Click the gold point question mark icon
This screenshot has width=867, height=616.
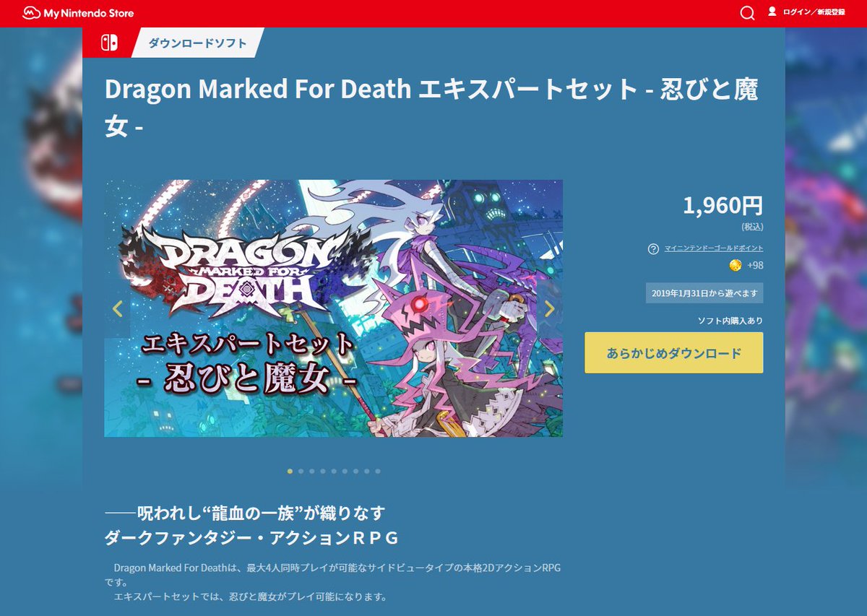[653, 249]
